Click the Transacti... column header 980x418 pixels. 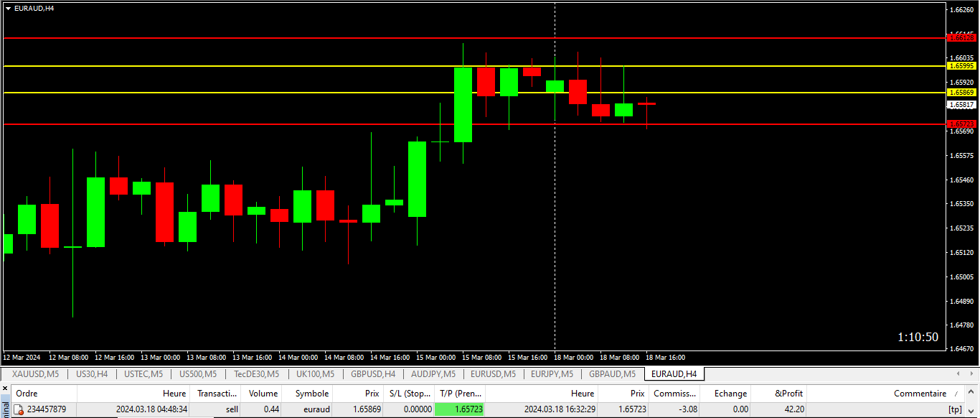pos(215,394)
